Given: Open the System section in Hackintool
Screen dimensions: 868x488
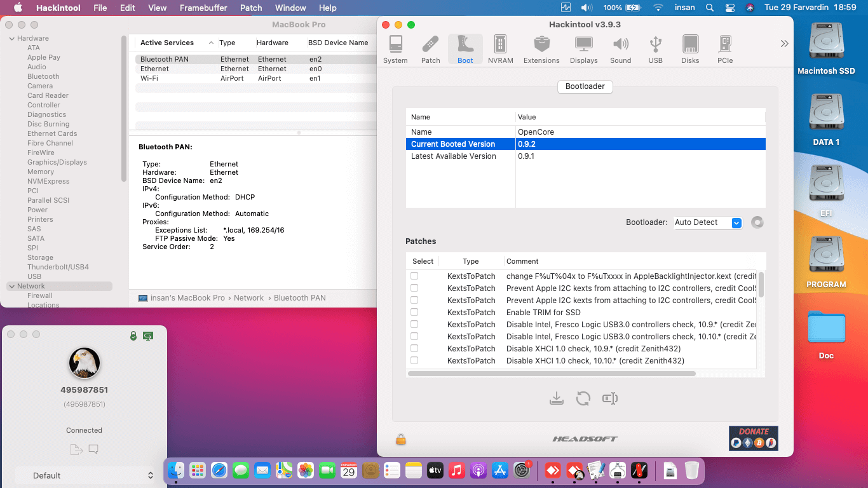Looking at the screenshot, I should (x=395, y=48).
